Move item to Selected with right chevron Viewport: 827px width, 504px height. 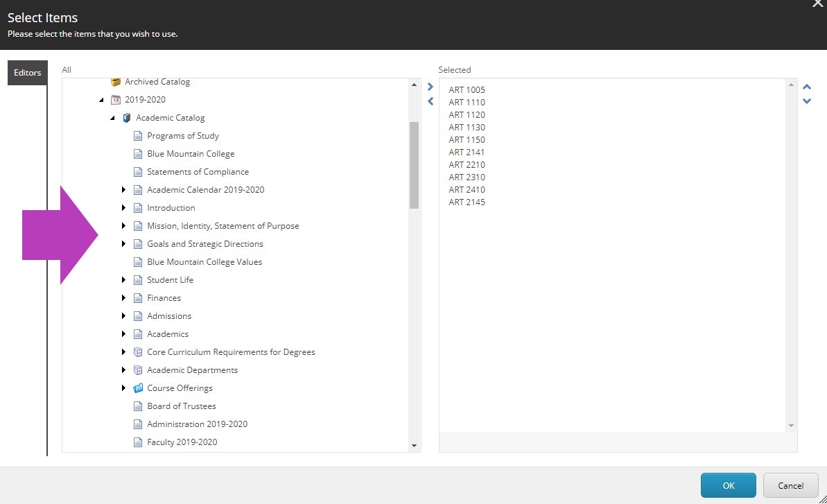430,87
